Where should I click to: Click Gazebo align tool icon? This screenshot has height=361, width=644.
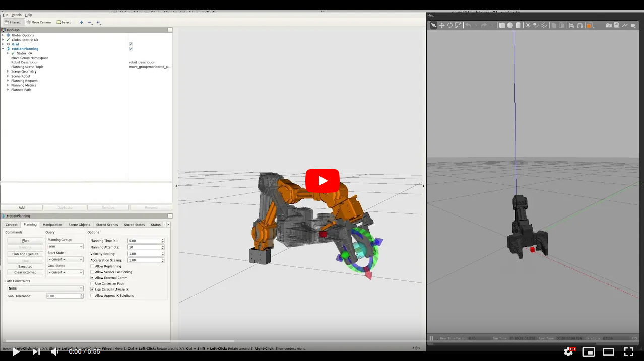[x=572, y=25]
